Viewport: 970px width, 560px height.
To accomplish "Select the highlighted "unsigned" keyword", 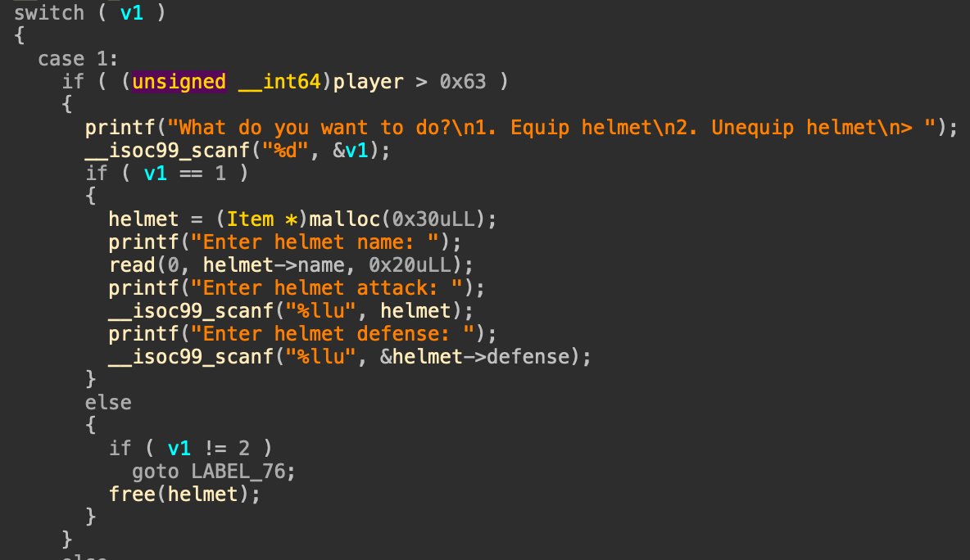I will click(179, 82).
